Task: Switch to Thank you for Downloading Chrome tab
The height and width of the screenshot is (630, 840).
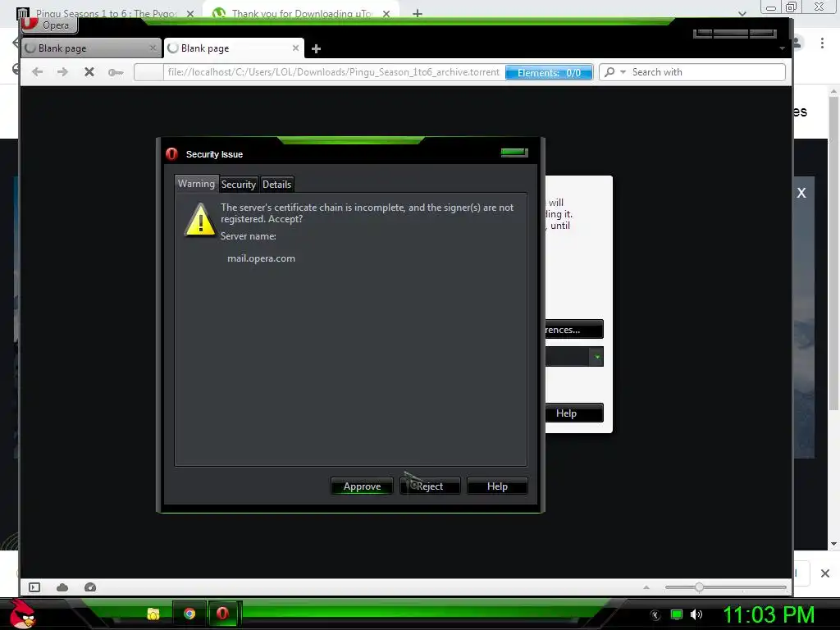Action: tap(300, 13)
